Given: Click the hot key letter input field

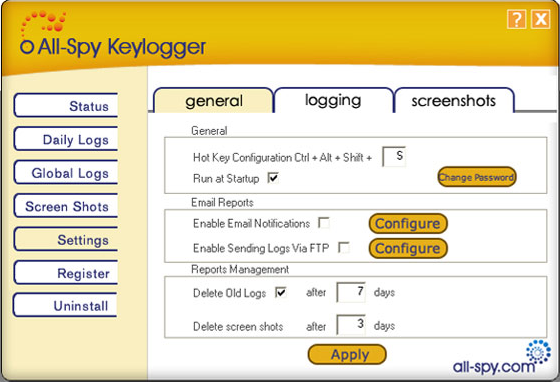Looking at the screenshot, I should (x=394, y=156).
